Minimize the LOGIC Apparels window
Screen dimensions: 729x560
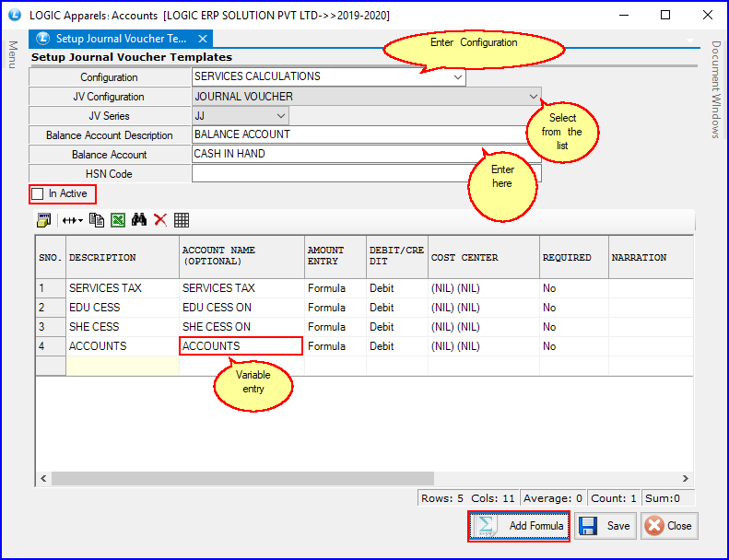[x=624, y=15]
